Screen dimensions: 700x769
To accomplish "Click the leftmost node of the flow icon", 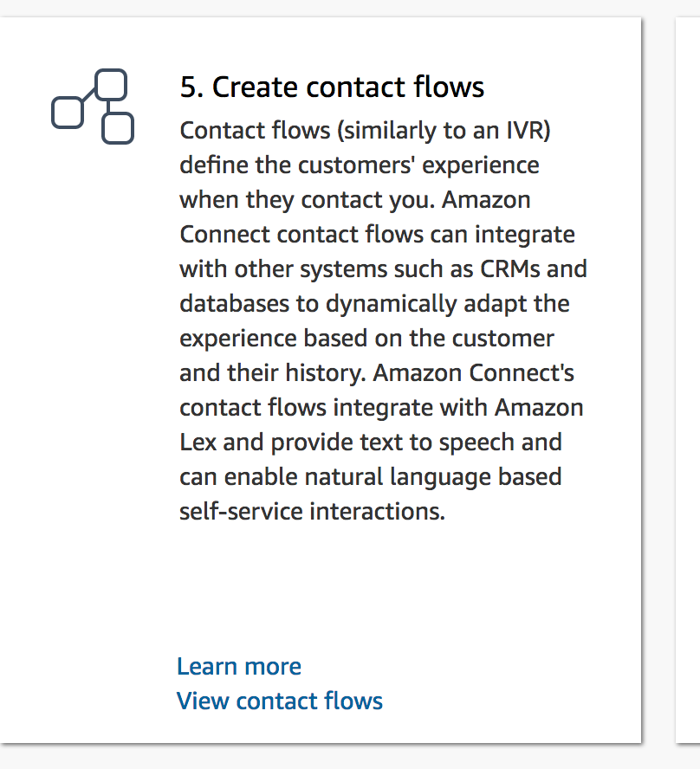I will pyautogui.click(x=68, y=113).
